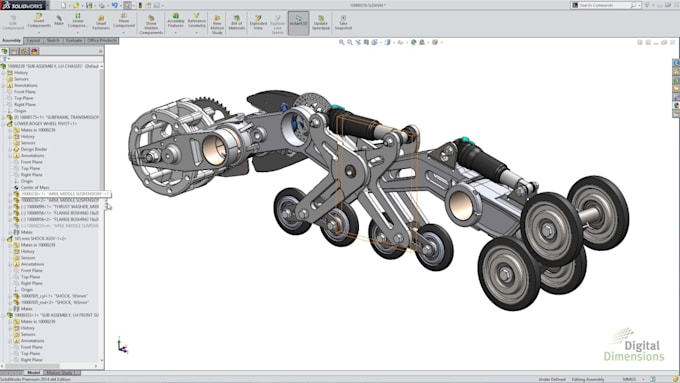Open the FeatureManager design tree tab icon
The height and width of the screenshot is (383, 680).
(x=5, y=51)
